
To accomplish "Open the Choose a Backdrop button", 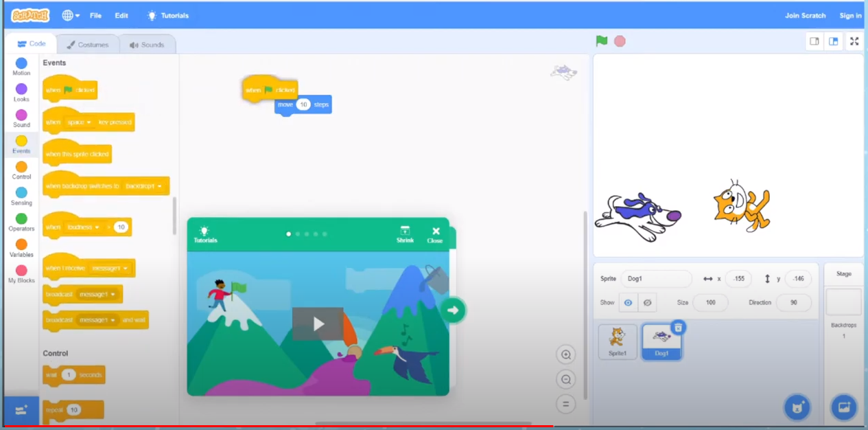I will coord(843,407).
